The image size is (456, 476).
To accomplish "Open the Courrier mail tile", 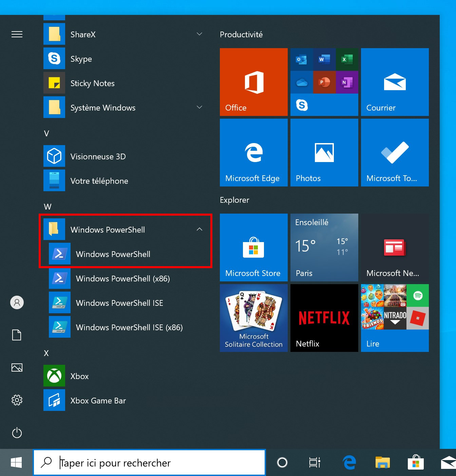I will point(395,82).
